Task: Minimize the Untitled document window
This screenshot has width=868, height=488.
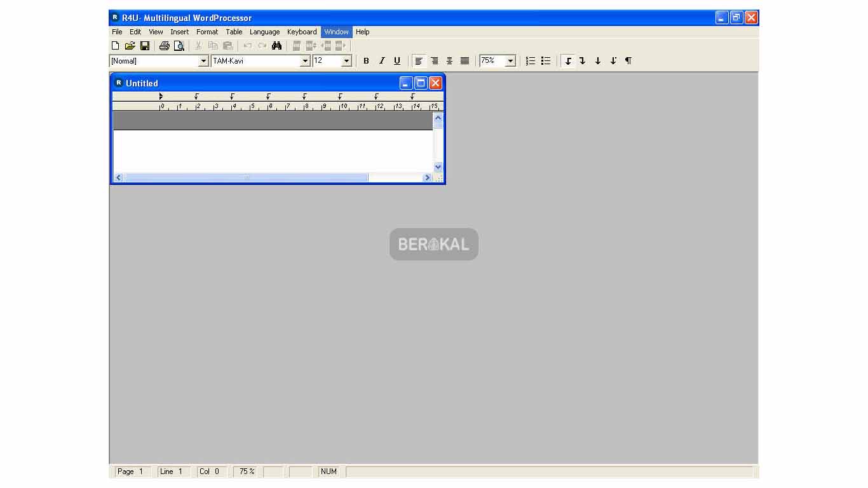Action: tap(406, 83)
